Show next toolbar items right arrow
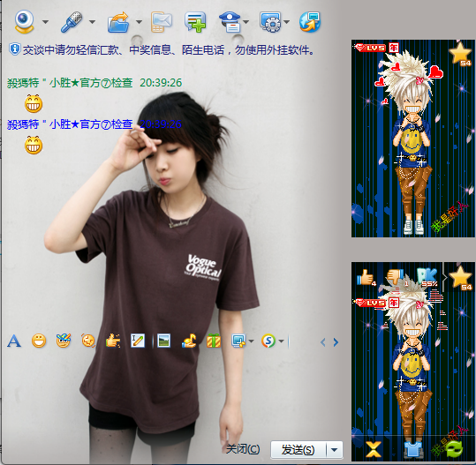The width and height of the screenshot is (476, 465). click(x=336, y=342)
